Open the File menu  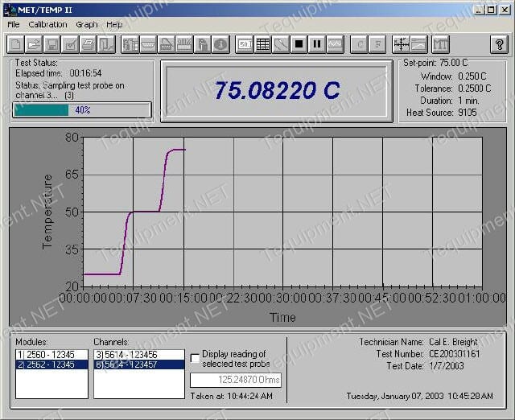pos(14,25)
